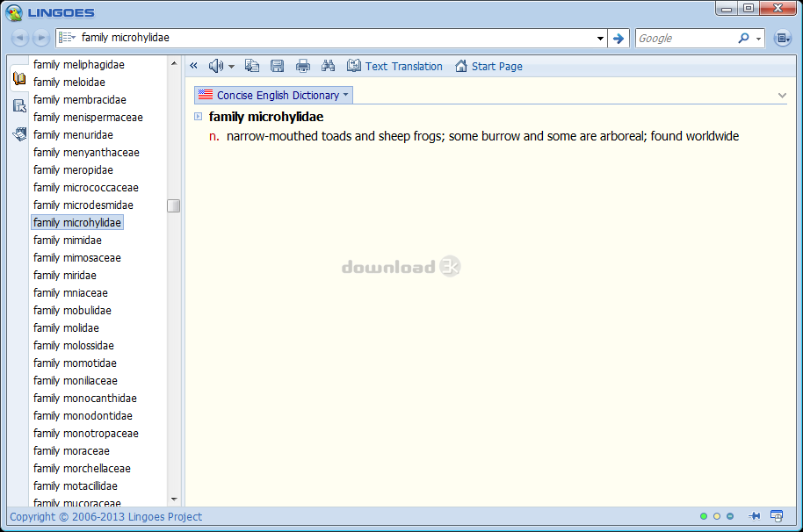Select family moraceae in the list
The width and height of the screenshot is (803, 532).
(x=72, y=450)
